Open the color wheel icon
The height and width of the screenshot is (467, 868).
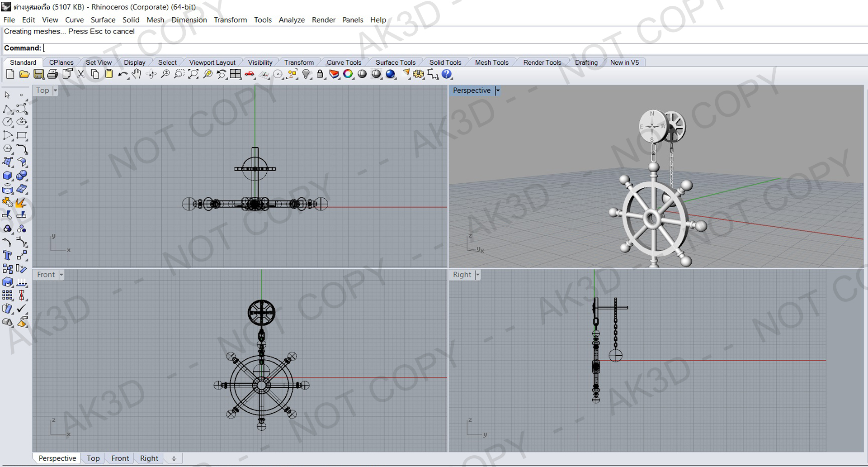[x=348, y=74]
